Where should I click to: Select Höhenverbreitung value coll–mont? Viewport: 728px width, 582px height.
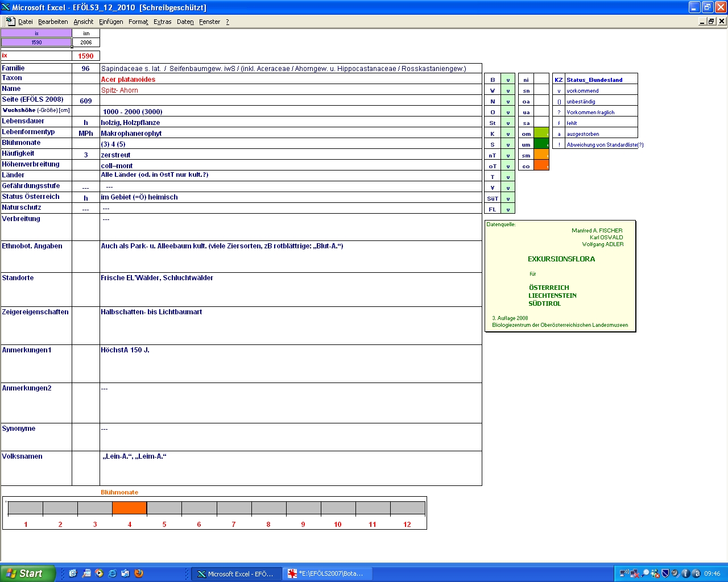click(x=291, y=165)
